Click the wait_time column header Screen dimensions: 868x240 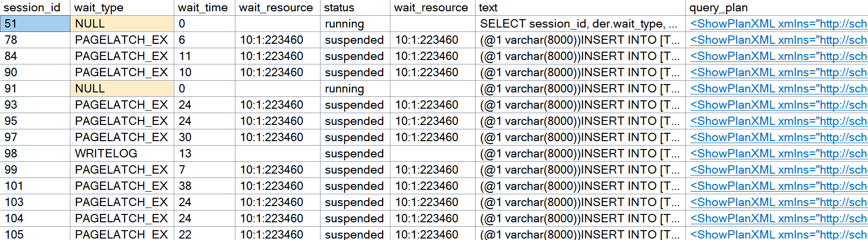click(x=203, y=7)
